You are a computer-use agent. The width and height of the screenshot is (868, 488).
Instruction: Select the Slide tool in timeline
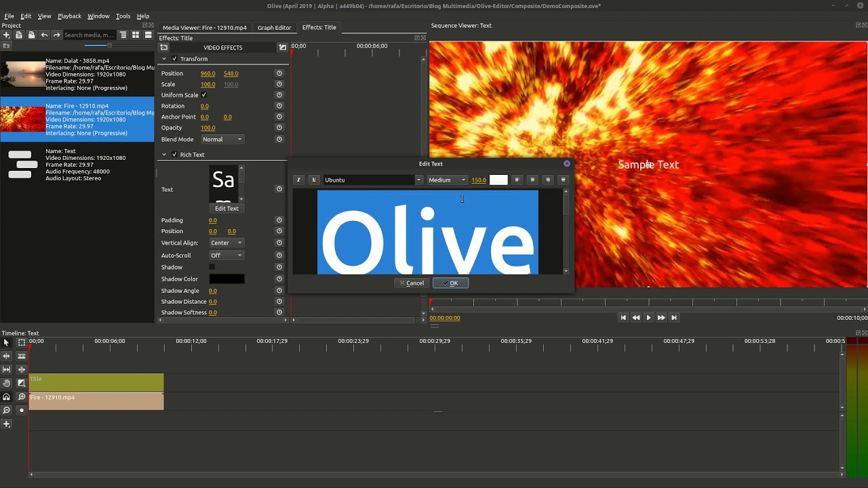[21, 369]
